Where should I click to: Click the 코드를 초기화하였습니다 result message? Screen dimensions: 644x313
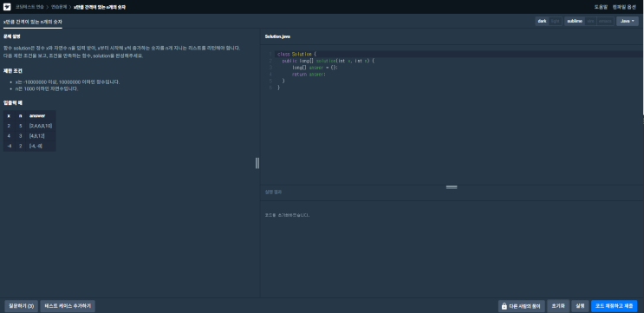(x=287, y=215)
